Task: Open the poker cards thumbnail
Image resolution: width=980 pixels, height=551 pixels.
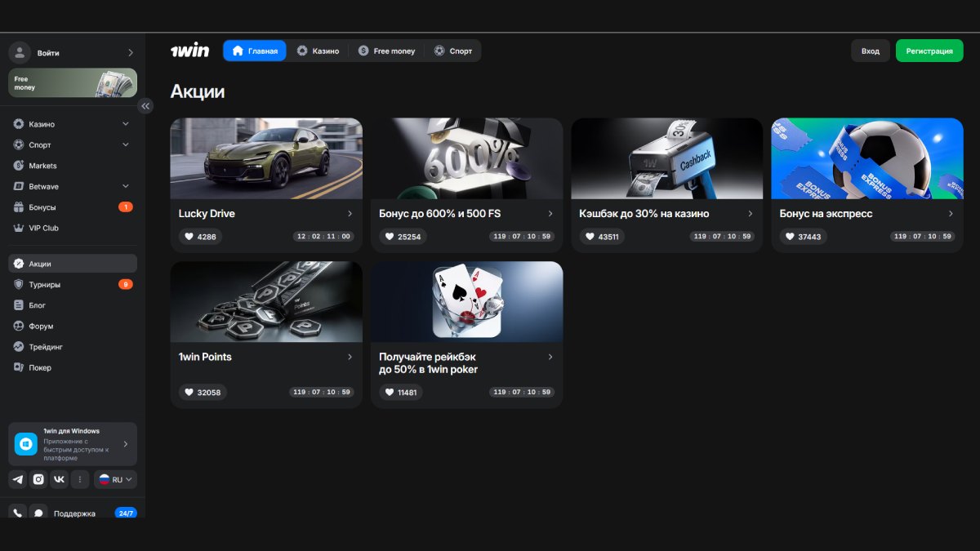Action: [466, 301]
